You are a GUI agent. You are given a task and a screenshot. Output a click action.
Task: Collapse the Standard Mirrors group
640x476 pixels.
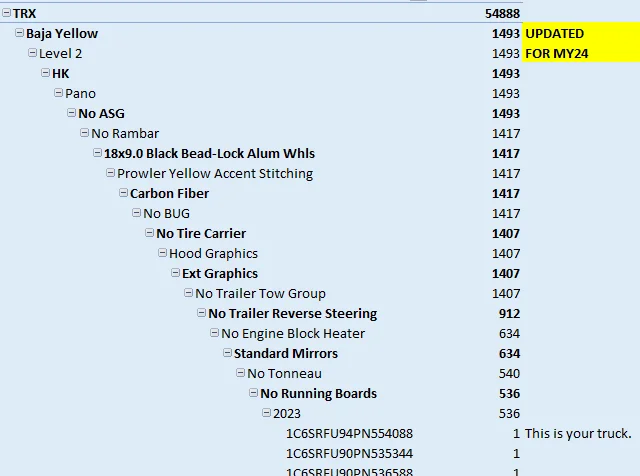227,353
